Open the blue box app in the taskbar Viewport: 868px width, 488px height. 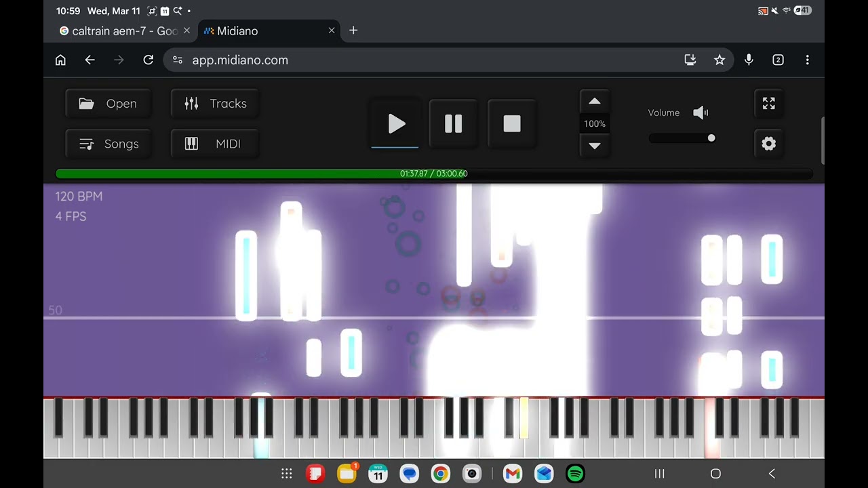pos(544,474)
